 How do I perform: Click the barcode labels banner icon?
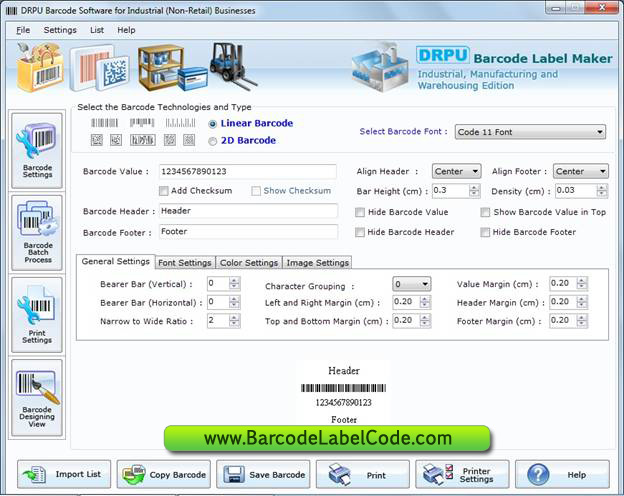point(100,68)
